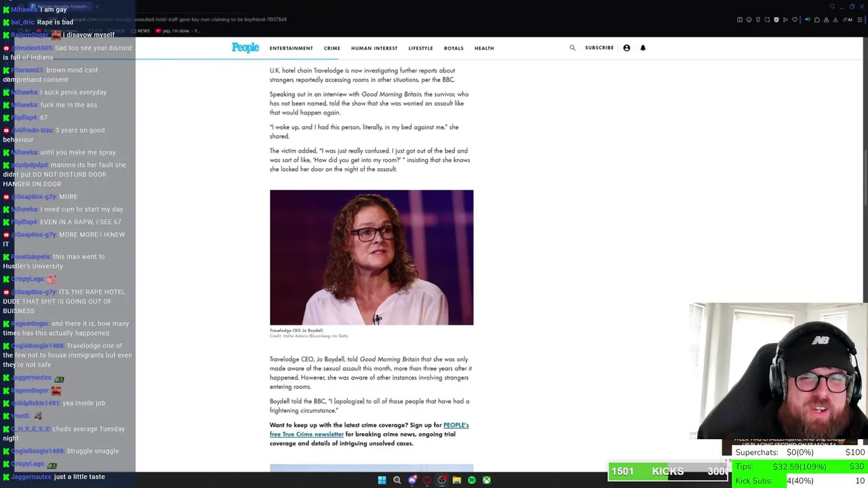Click the Subscribe button
The height and width of the screenshot is (488, 868).
[599, 47]
